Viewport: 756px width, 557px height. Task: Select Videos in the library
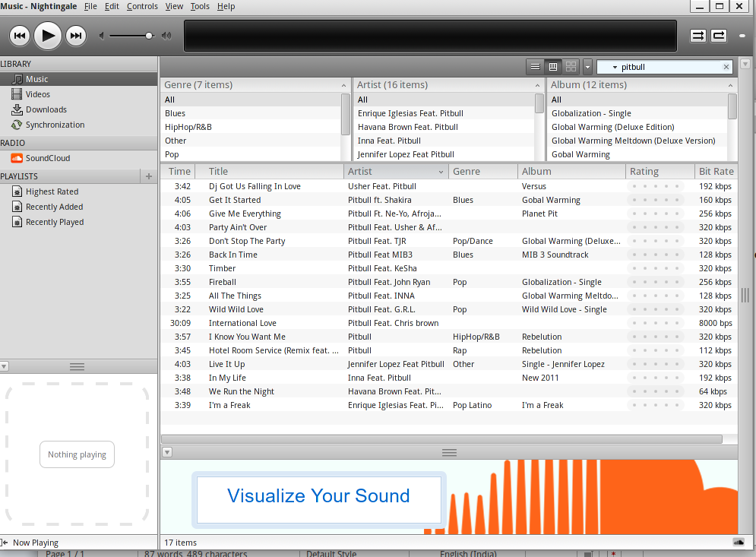pos(78,94)
